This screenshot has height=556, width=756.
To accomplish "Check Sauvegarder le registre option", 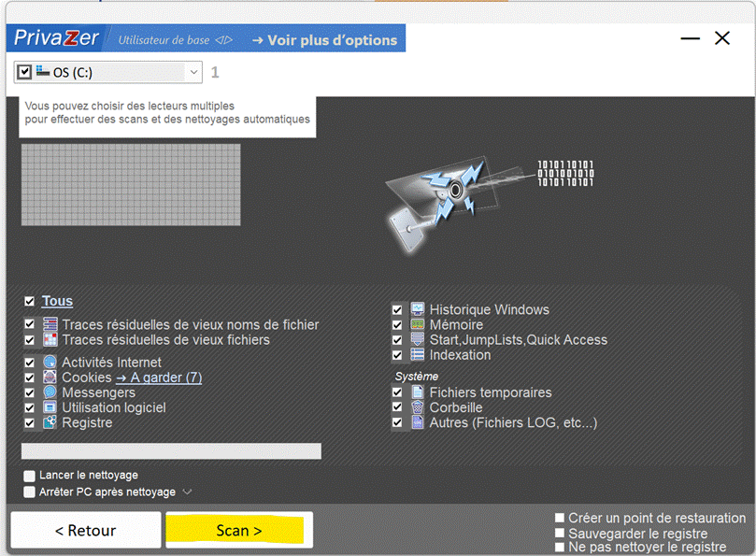I will coord(559,533).
